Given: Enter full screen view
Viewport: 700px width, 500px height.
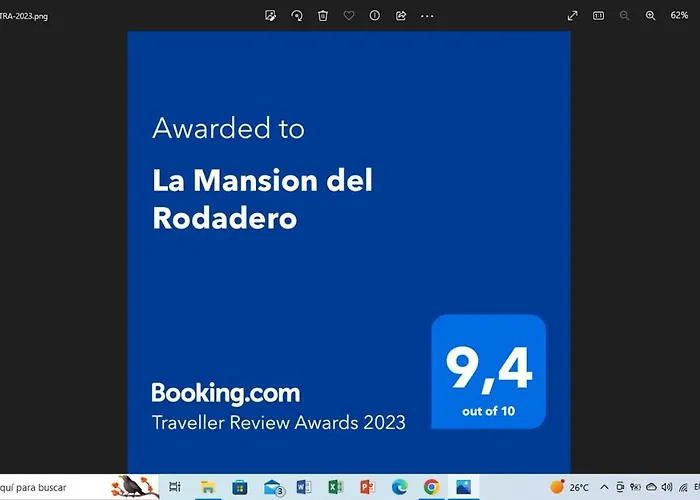Looking at the screenshot, I should tap(572, 16).
